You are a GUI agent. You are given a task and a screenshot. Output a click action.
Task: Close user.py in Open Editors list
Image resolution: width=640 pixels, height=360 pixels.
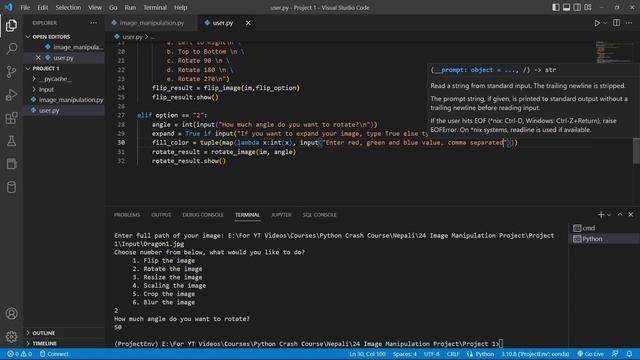[38, 58]
